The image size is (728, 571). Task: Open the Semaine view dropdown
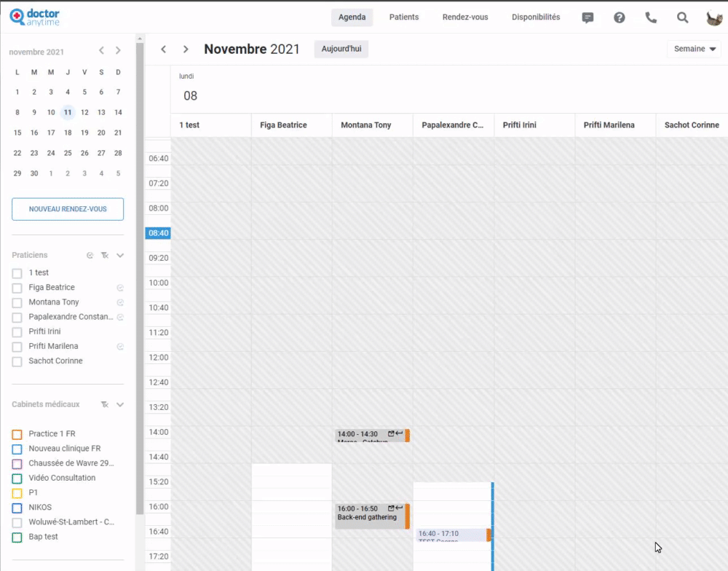click(694, 49)
